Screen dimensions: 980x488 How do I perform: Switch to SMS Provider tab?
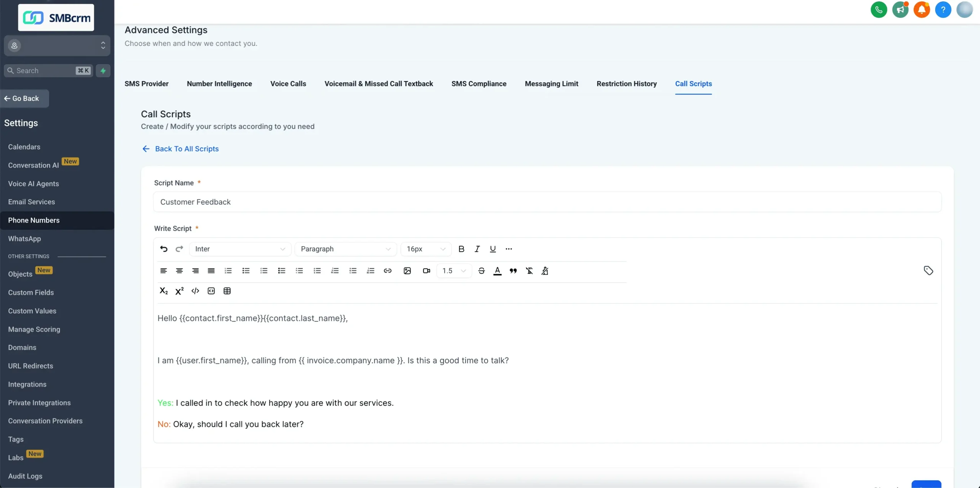coord(146,84)
